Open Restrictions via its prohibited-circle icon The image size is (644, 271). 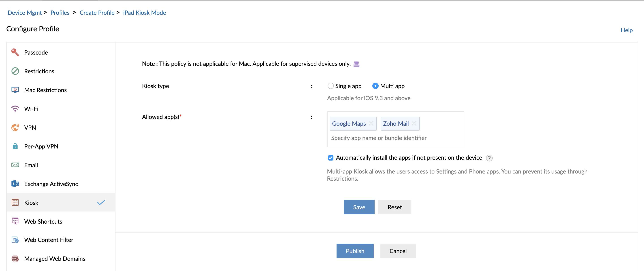coord(15,71)
